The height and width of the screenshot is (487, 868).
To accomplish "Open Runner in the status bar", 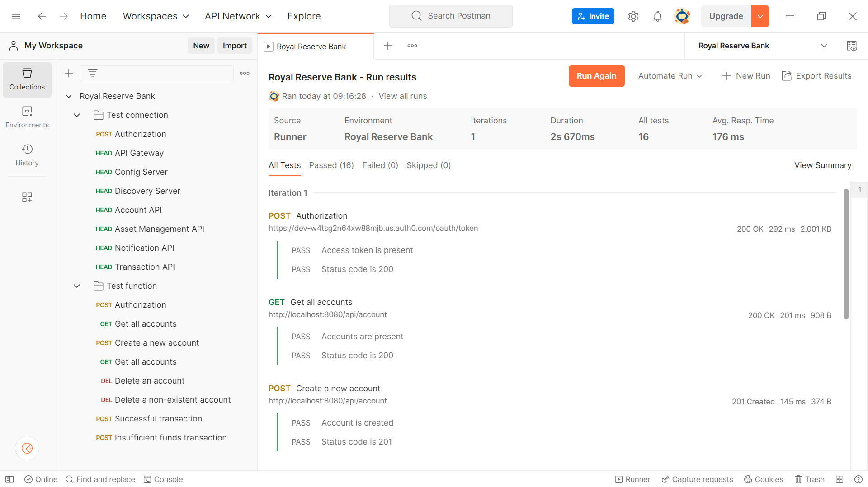I will tap(633, 479).
